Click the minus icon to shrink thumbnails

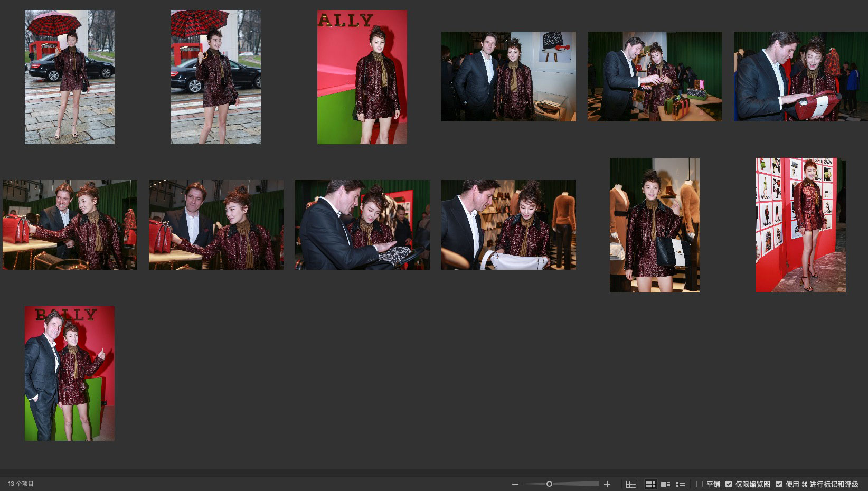click(x=515, y=484)
